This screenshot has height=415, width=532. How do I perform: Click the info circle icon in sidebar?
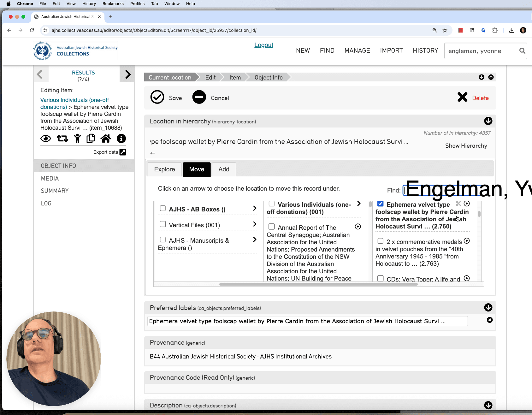pos(121,139)
